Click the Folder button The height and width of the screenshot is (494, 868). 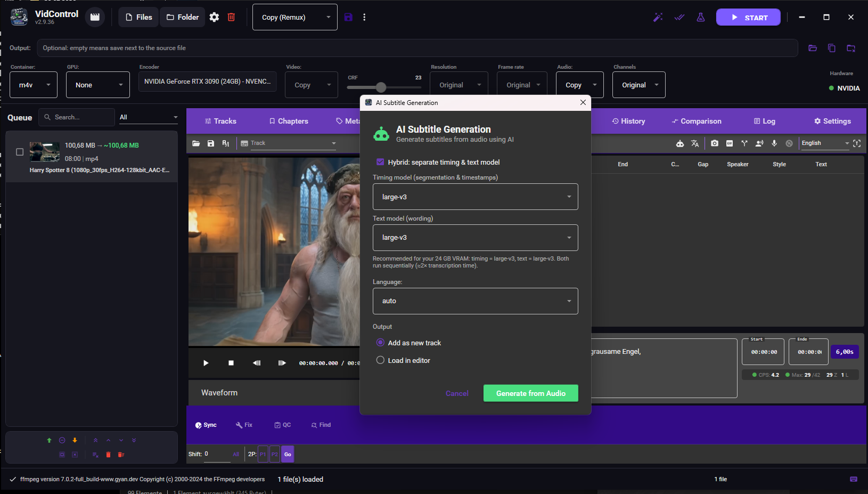[x=183, y=17]
